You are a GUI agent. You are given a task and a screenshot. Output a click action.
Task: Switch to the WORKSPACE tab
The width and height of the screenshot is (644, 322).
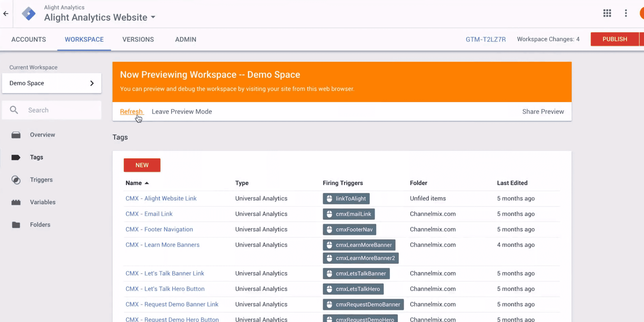click(x=84, y=39)
